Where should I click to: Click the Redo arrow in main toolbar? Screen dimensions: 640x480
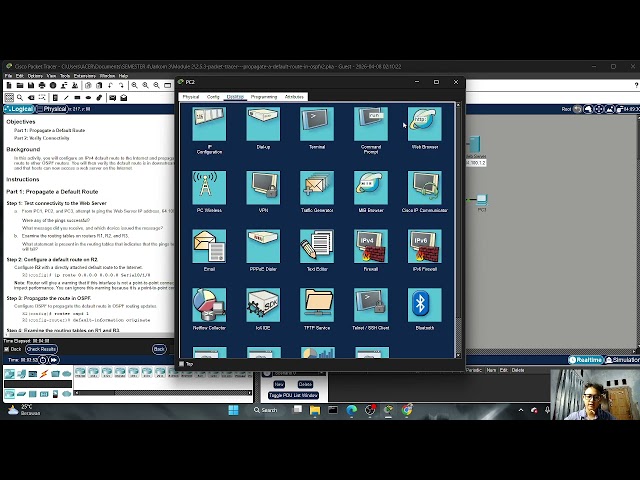pyautogui.click(x=121, y=85)
